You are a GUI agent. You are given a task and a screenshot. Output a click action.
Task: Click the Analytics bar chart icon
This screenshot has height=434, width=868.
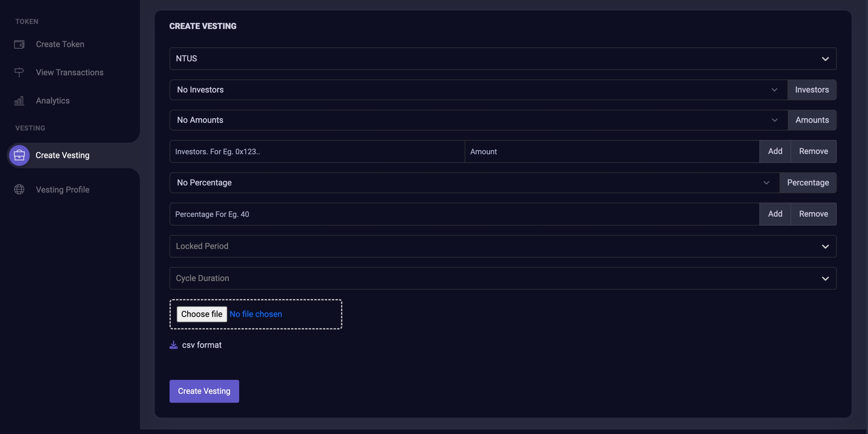pyautogui.click(x=19, y=101)
